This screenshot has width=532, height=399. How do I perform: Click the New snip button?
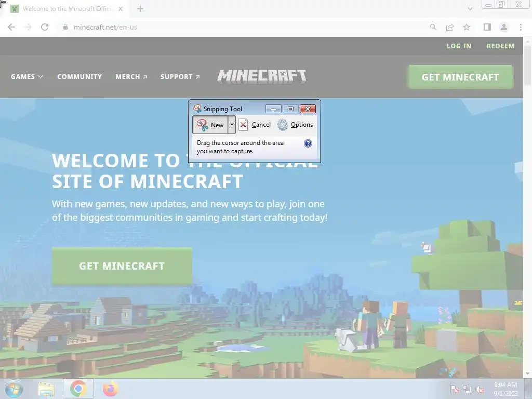point(210,125)
